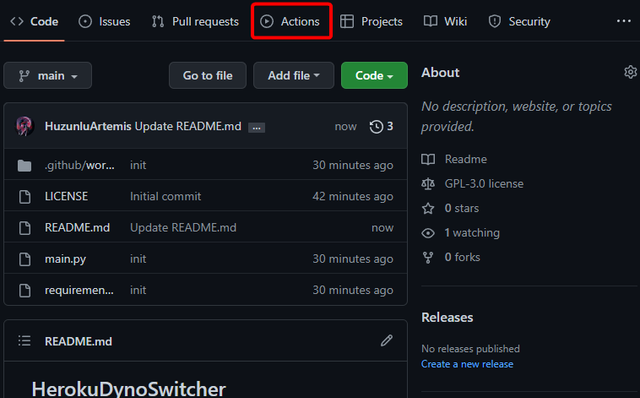
Task: Open the HuzunluArtemis author link
Action: [x=88, y=126]
